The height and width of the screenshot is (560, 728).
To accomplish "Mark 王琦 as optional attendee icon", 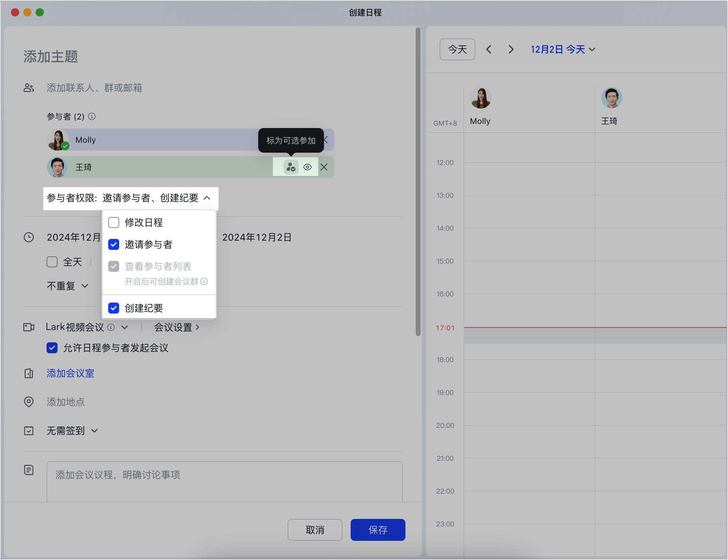I will tap(291, 167).
